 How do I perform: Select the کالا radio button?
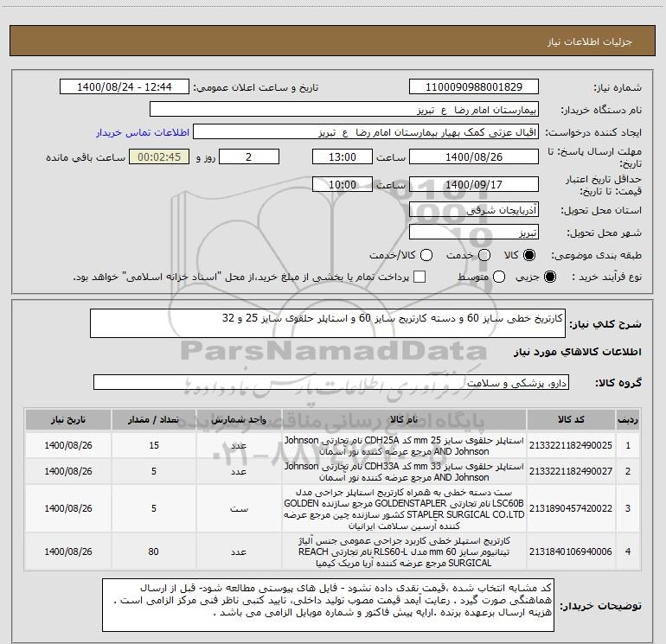[x=529, y=255]
